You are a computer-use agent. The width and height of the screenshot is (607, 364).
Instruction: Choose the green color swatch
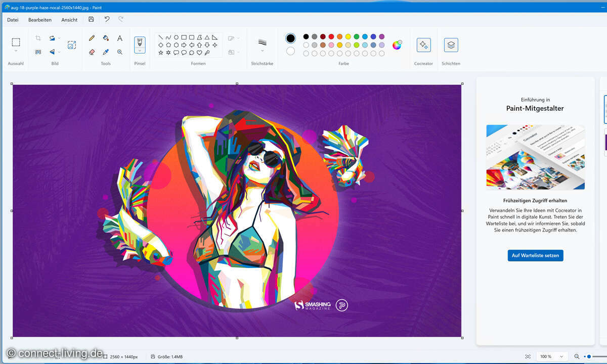point(357,36)
